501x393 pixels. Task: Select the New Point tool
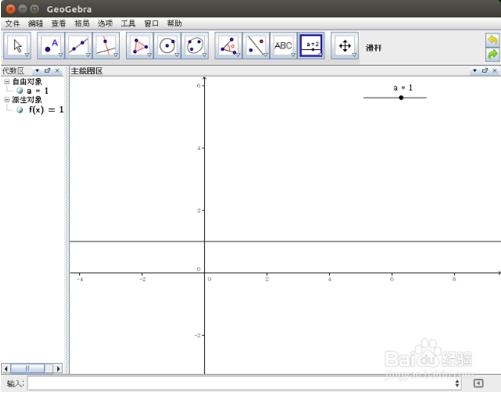tap(51, 46)
